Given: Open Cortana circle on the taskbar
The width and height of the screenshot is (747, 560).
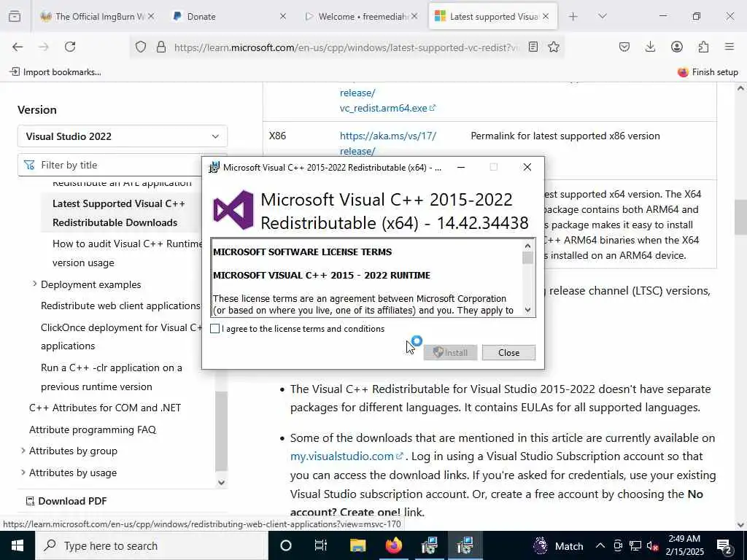Looking at the screenshot, I should [x=286, y=545].
